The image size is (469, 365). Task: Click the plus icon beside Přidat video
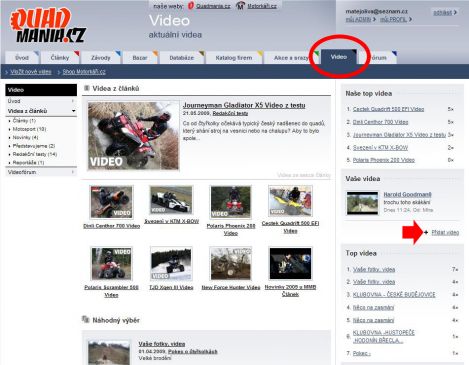[x=426, y=232]
